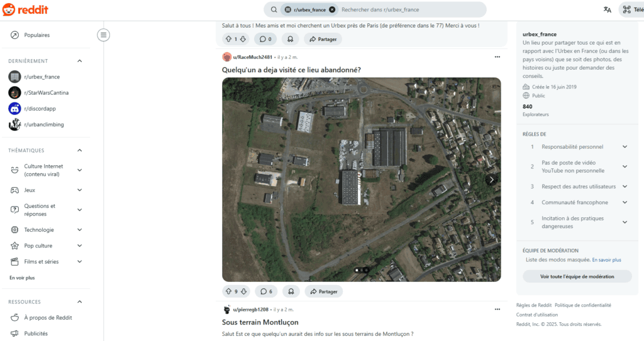Viewport: 644px width, 341px height.
Task: Collapse the sidebar with the hamburger icon
Action: [x=104, y=35]
